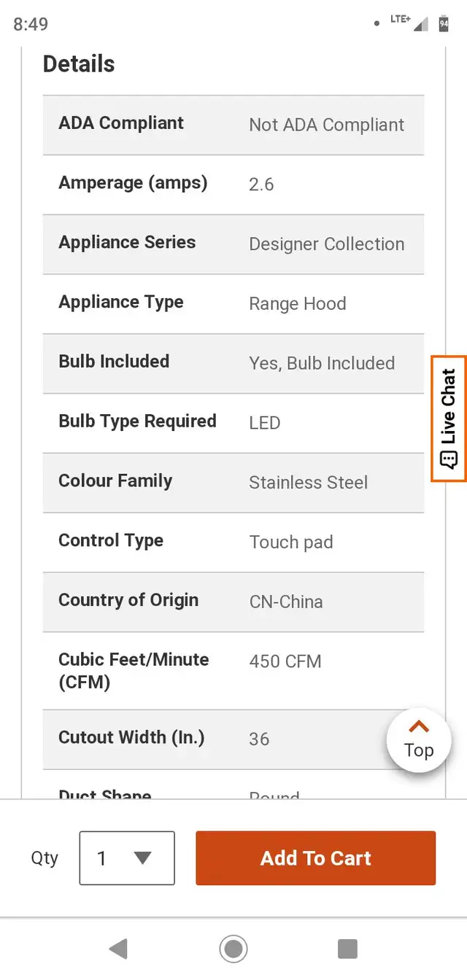The image size is (467, 980).
Task: Select the ADA Compliant details row
Action: point(233,125)
